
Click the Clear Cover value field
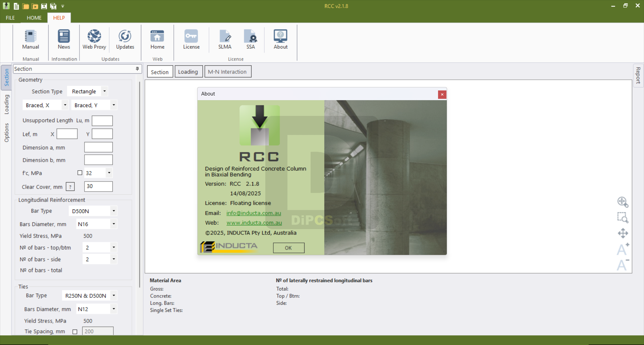coord(98,187)
